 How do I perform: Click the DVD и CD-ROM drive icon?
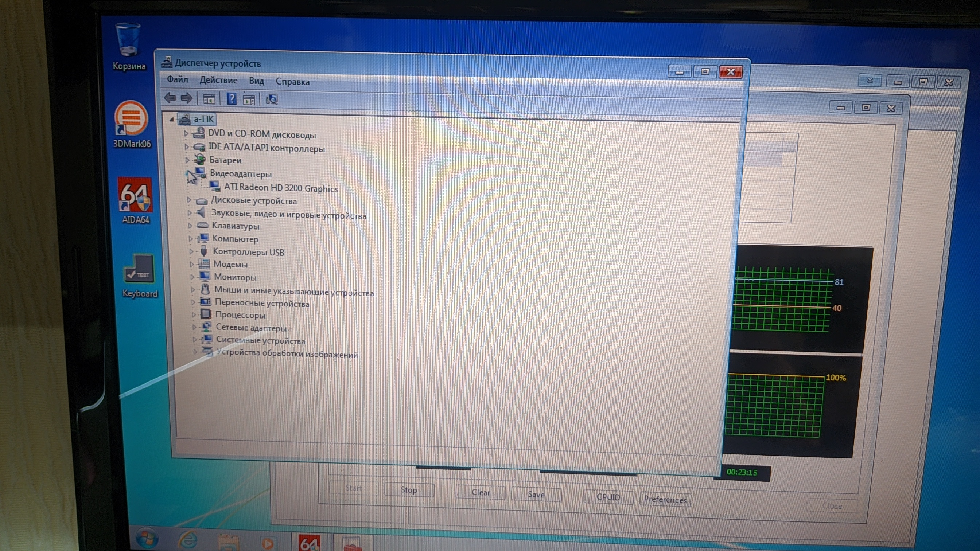coord(199,133)
